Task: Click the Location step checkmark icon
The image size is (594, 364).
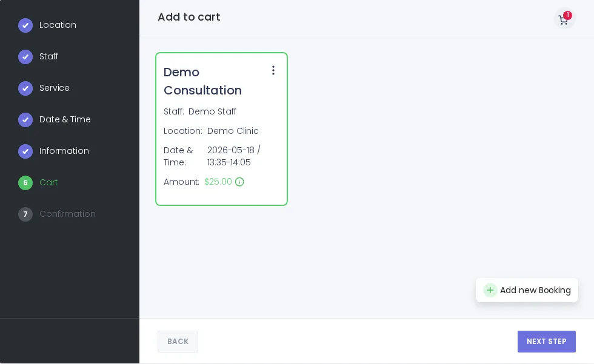Action: coord(25,25)
